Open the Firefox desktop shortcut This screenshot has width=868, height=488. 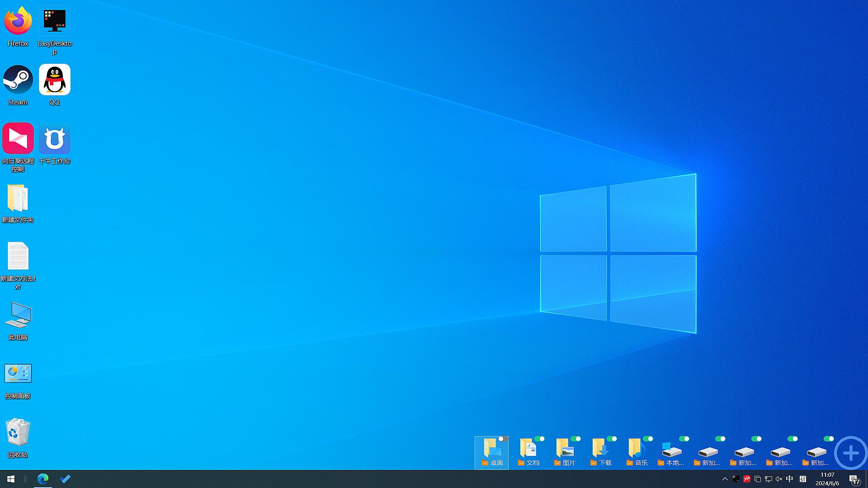click(18, 21)
